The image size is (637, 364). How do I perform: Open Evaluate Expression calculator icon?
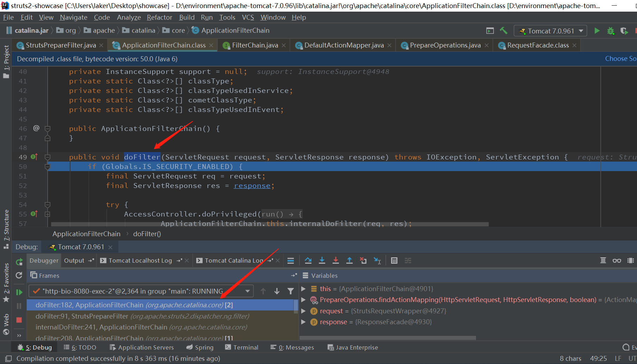(394, 261)
